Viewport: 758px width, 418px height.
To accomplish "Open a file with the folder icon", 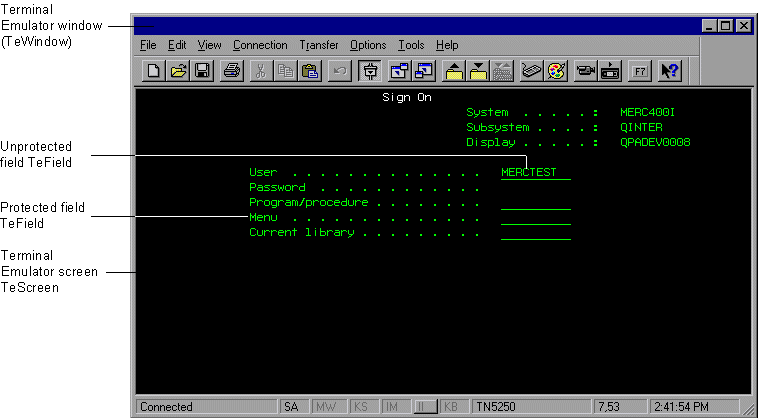I will click(x=177, y=71).
